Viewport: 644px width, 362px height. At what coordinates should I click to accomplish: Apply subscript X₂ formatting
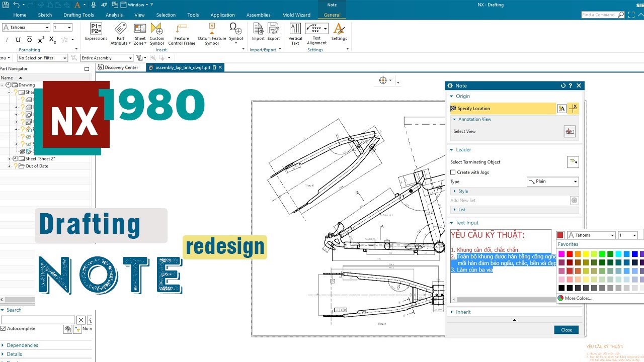pos(53,40)
